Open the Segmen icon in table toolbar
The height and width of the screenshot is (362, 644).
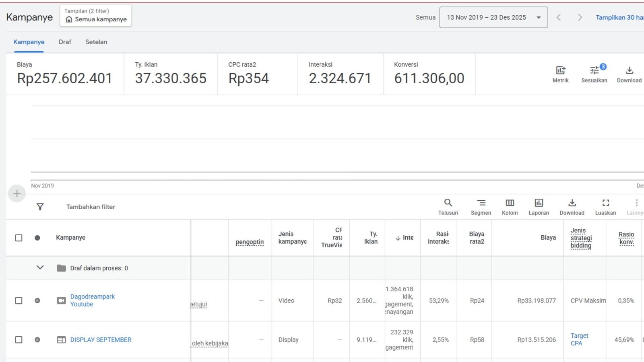click(x=481, y=203)
